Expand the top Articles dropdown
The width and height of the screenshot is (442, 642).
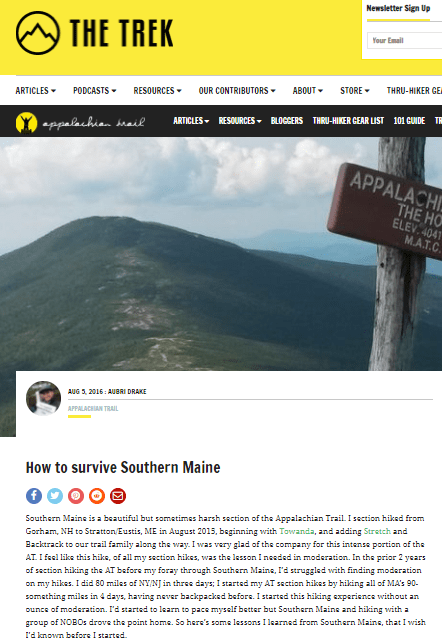[x=36, y=90]
